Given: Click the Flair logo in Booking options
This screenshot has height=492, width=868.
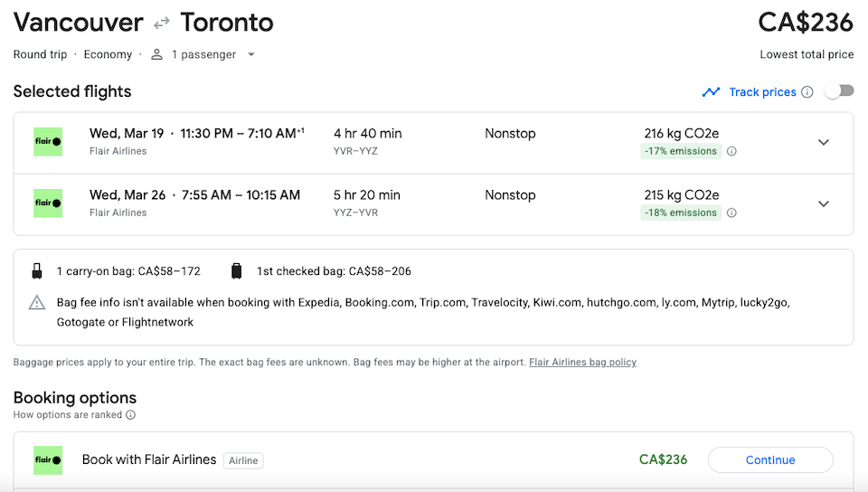Looking at the screenshot, I should tap(48, 460).
